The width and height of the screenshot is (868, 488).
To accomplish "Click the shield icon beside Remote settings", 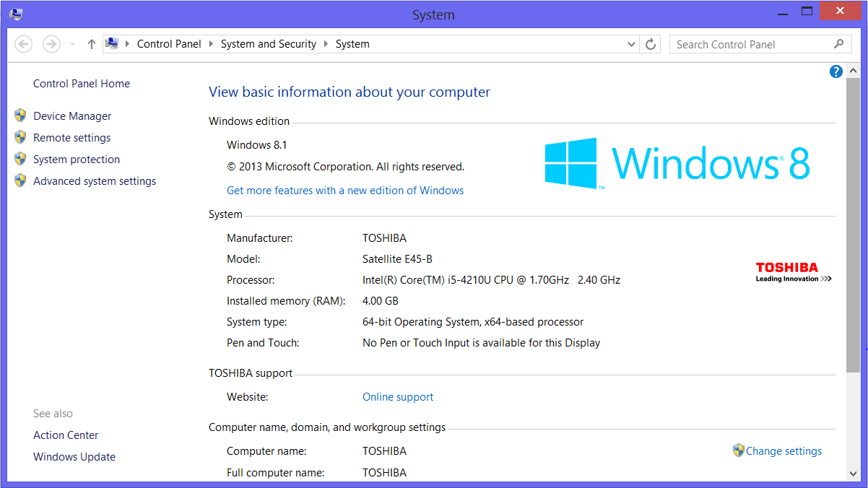I will pyautogui.click(x=20, y=137).
